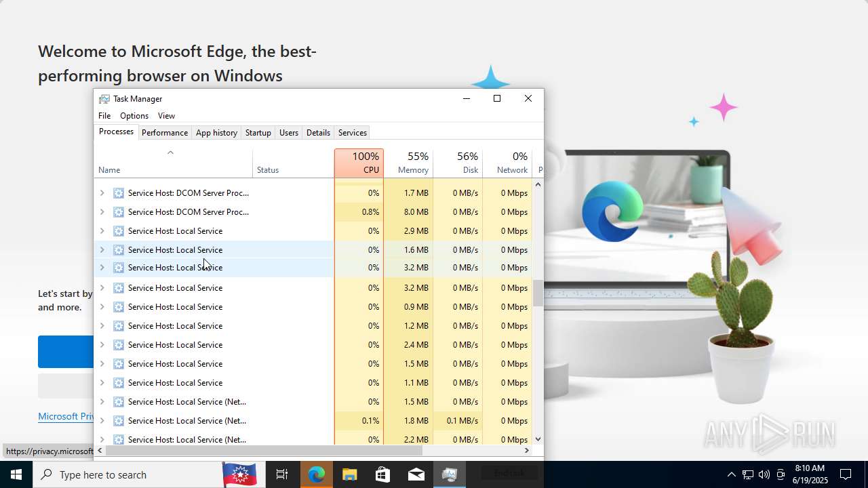Select the row with 0.1 MB/s disk usage
Viewport: 868px width, 488px height.
313,421
